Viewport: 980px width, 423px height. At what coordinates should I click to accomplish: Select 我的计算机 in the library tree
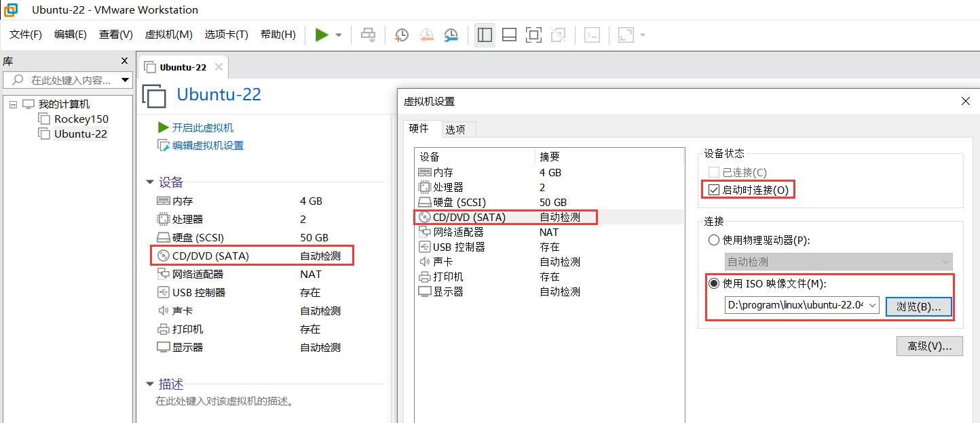[x=64, y=104]
